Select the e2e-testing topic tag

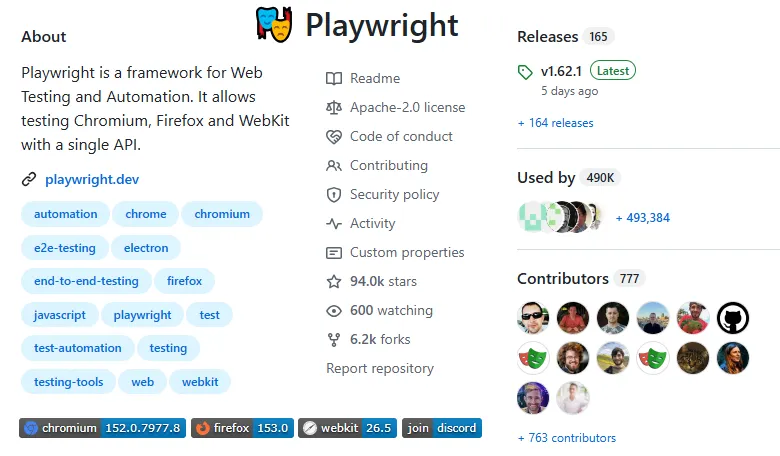click(x=65, y=248)
